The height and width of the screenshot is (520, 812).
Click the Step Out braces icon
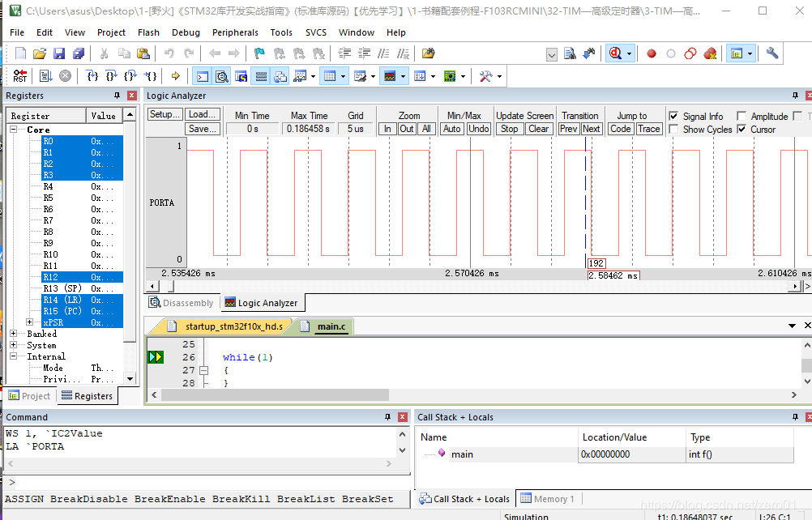pos(130,76)
